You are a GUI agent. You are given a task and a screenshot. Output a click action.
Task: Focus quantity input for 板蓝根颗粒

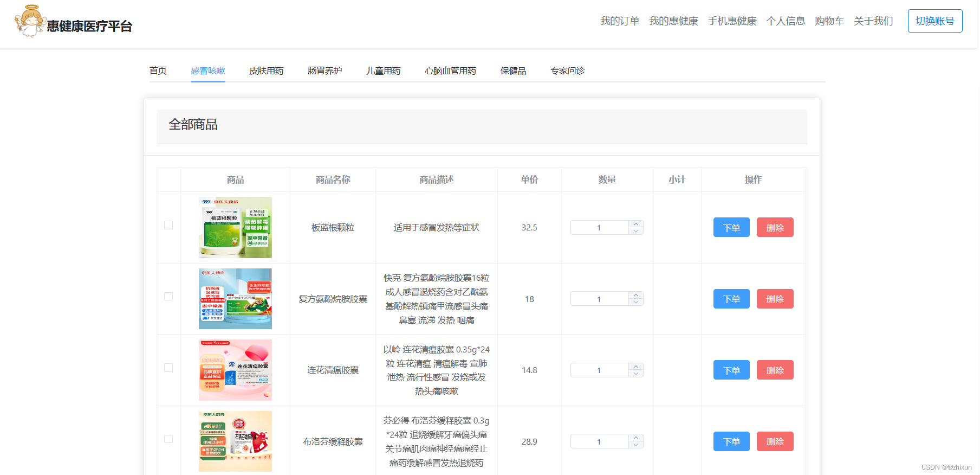599,228
